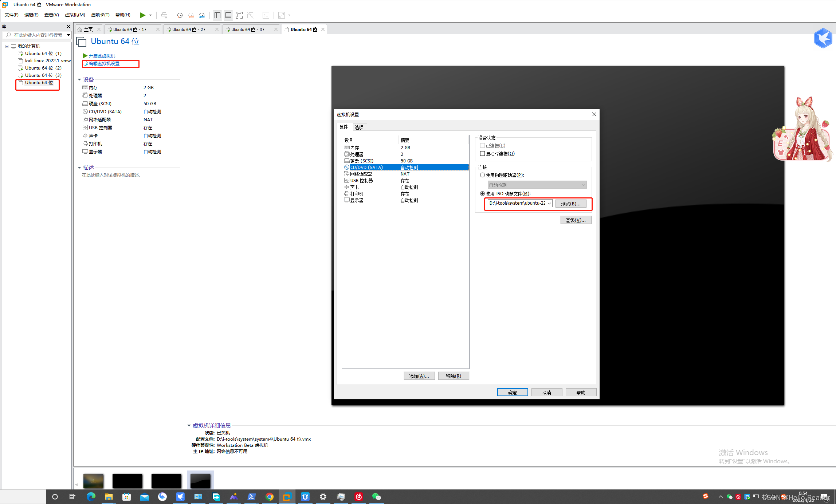Viewport: 836px width, 504px height.
Task: Open the 帮助(H) menu
Action: pyautogui.click(x=123, y=15)
